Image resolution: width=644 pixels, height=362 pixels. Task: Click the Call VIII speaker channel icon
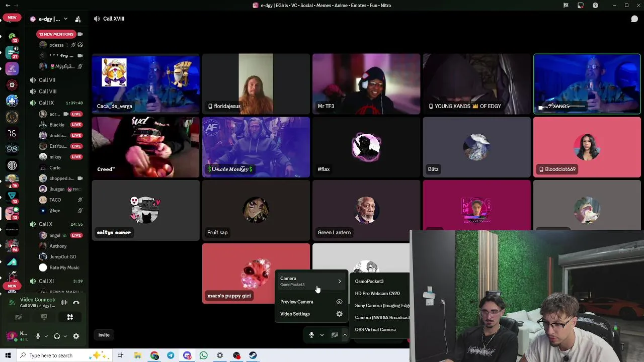click(x=33, y=92)
